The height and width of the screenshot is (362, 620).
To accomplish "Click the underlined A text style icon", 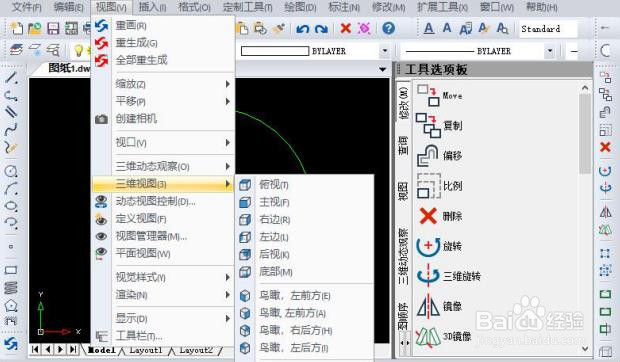I will (x=429, y=28).
